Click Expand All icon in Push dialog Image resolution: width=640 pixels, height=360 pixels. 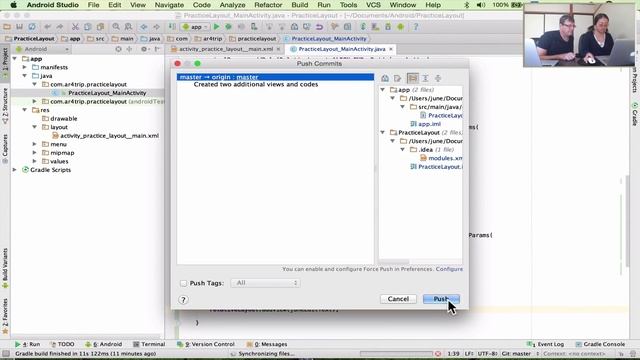pyautogui.click(x=425, y=78)
